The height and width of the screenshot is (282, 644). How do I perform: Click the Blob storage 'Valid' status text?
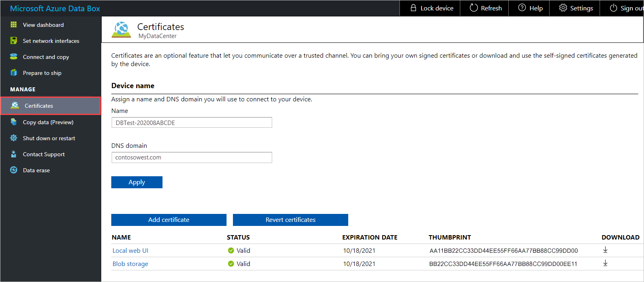[243, 264]
